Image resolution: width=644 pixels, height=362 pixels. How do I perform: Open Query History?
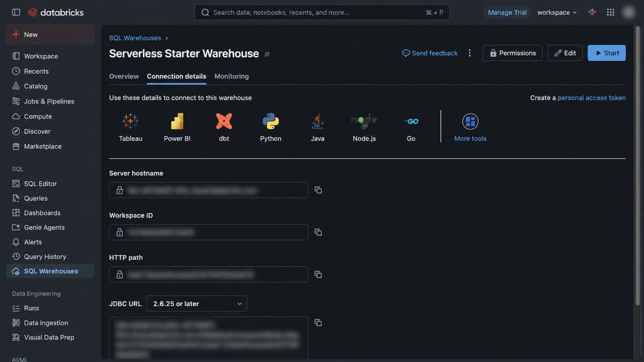(50, 256)
